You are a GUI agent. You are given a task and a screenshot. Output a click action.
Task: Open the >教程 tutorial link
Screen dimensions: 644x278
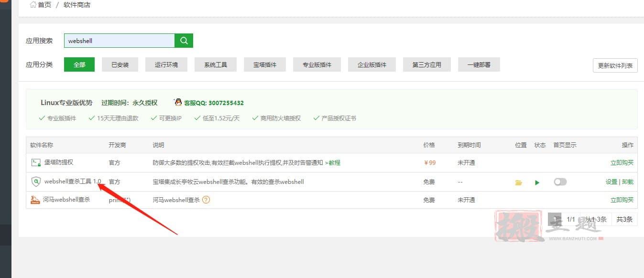click(333, 162)
